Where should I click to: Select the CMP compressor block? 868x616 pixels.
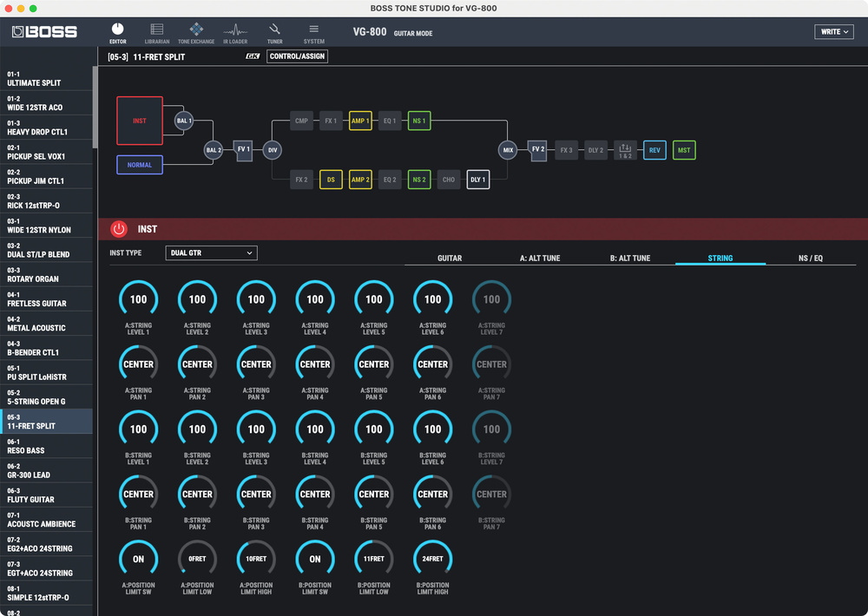pyautogui.click(x=301, y=121)
